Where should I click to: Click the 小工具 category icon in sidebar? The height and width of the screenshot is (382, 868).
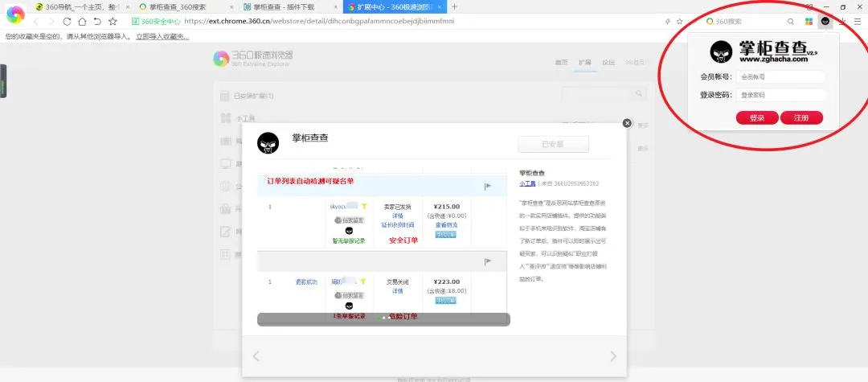tap(225, 118)
